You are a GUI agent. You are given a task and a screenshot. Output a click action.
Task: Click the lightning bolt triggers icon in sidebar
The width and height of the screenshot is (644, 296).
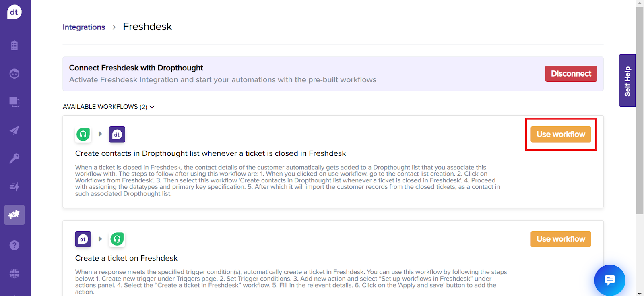tap(14, 186)
